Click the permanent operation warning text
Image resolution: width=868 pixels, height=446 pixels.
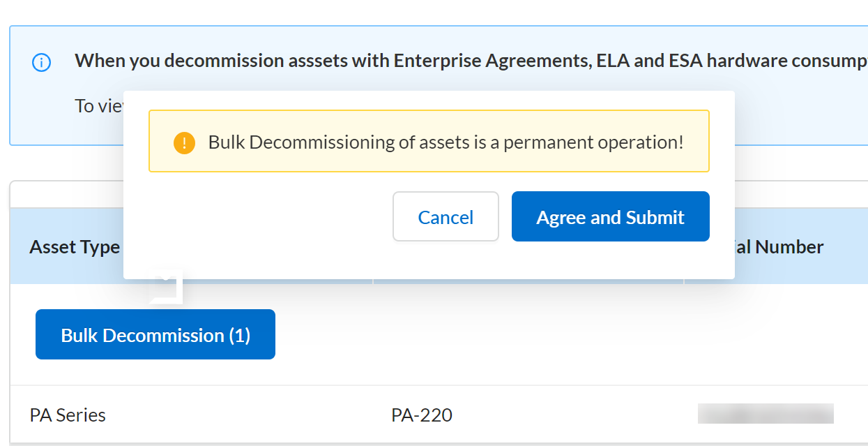pyautogui.click(x=446, y=142)
